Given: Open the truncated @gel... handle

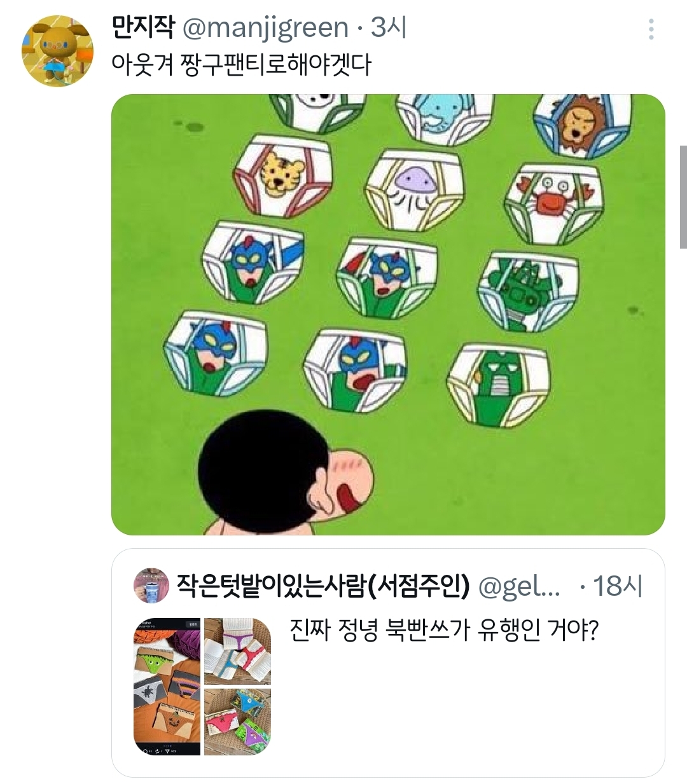Looking at the screenshot, I should (518, 586).
